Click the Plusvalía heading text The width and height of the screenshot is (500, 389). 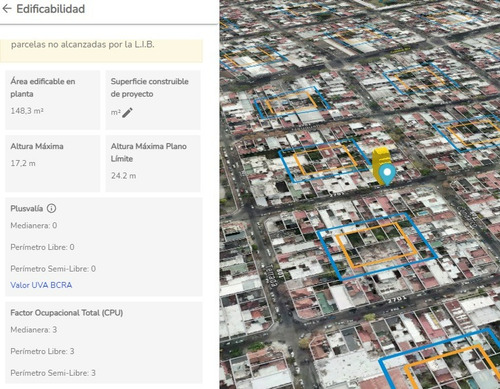[27, 209]
